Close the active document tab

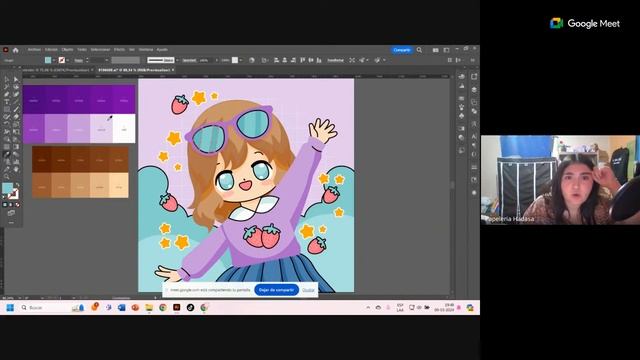(x=173, y=70)
